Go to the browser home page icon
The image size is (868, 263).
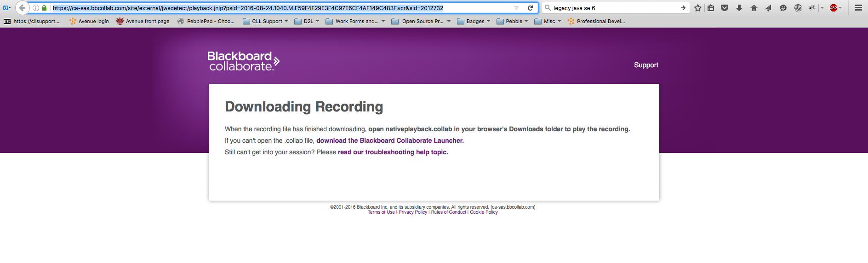tap(754, 8)
